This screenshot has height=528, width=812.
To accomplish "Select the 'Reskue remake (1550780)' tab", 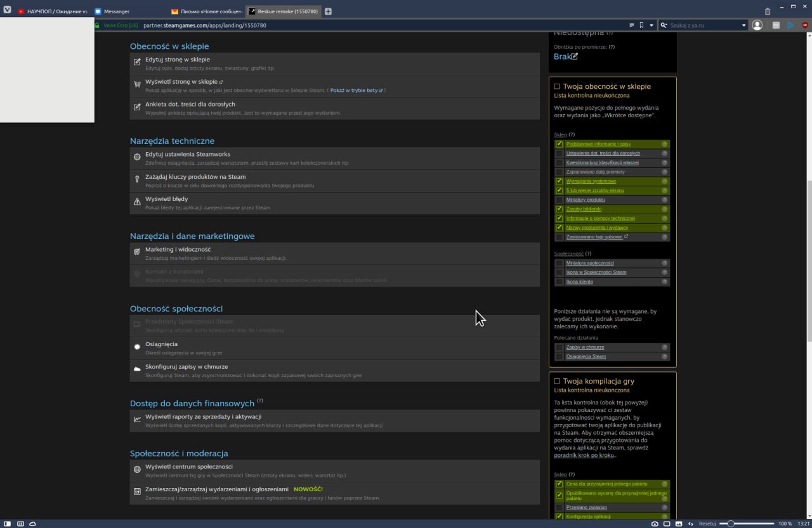I will point(284,11).
